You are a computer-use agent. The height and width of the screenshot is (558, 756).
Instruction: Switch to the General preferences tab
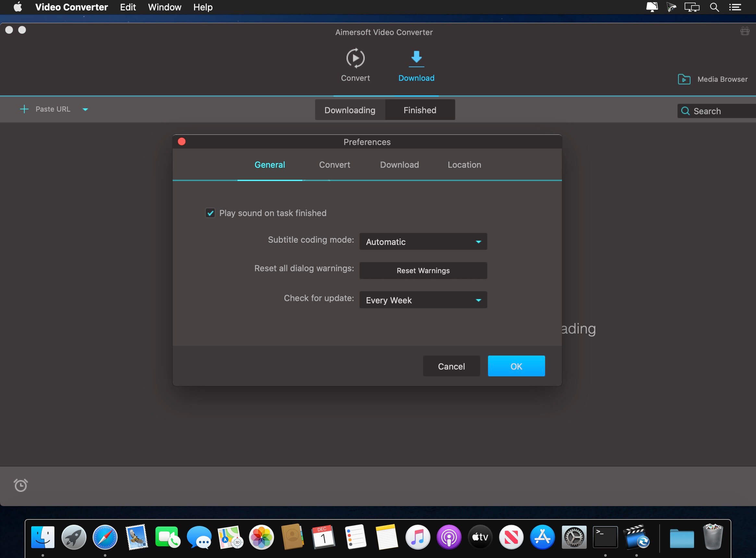click(x=270, y=164)
